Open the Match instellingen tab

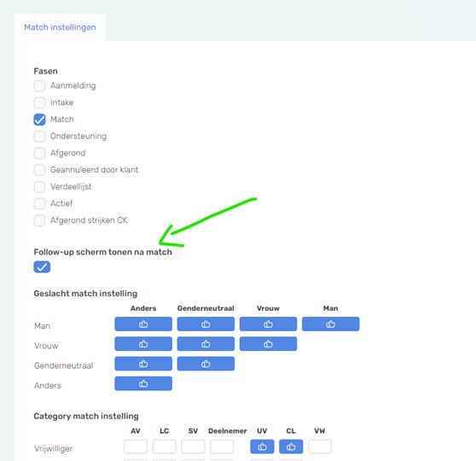60,27
